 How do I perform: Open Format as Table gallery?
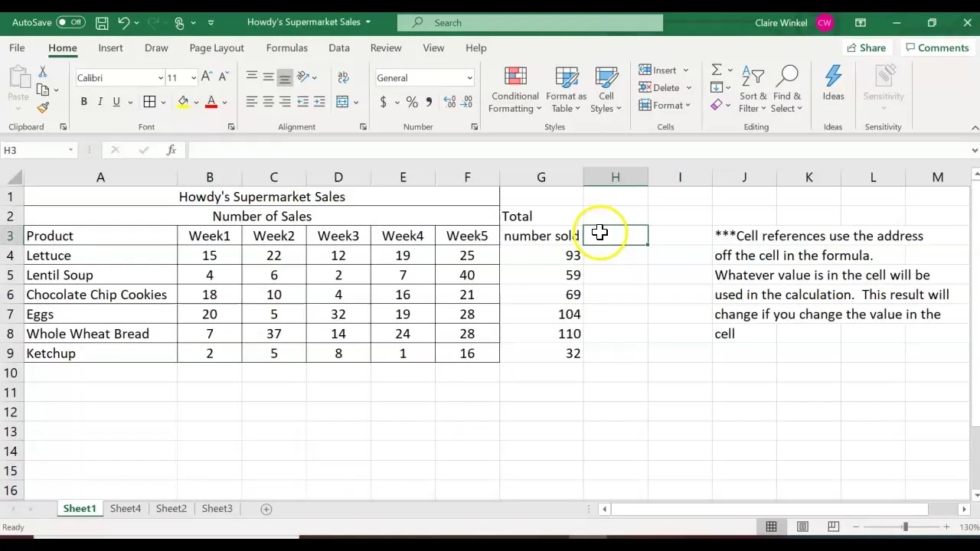click(x=567, y=90)
